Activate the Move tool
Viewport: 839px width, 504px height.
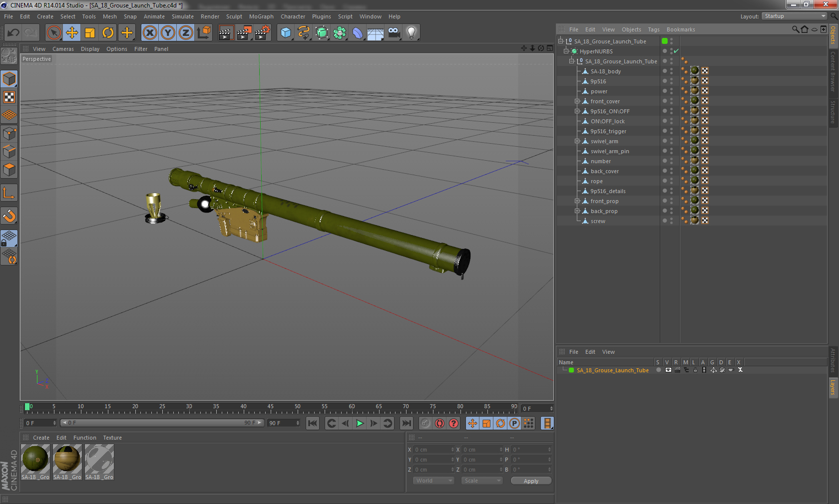pyautogui.click(x=72, y=33)
